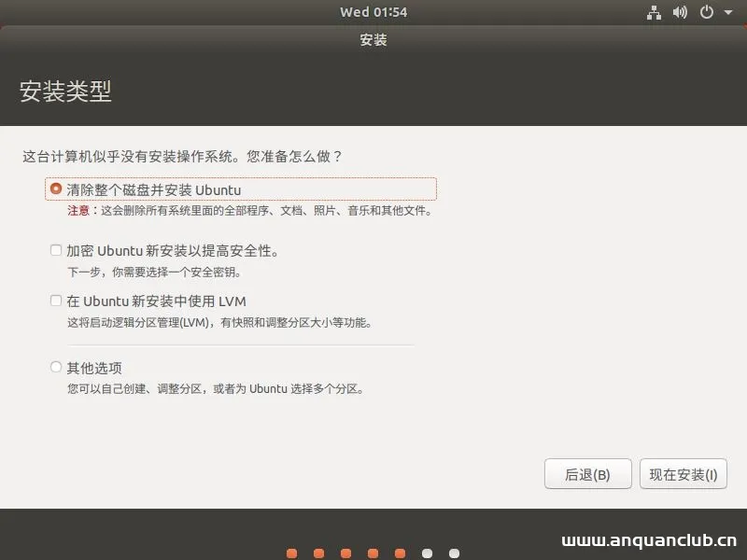747x560 pixels.
Task: Click the 后退(B) back button
Action: [588, 474]
